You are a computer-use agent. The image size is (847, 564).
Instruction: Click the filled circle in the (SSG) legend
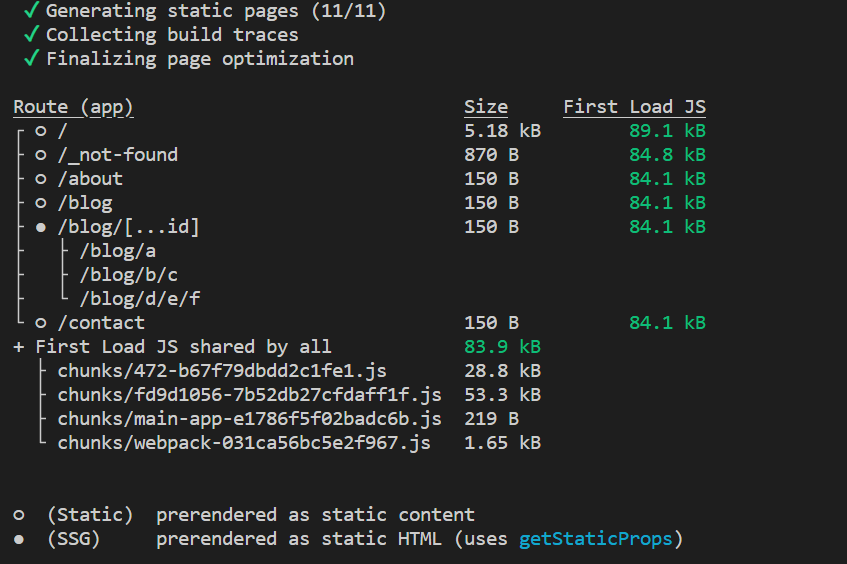click(19, 539)
